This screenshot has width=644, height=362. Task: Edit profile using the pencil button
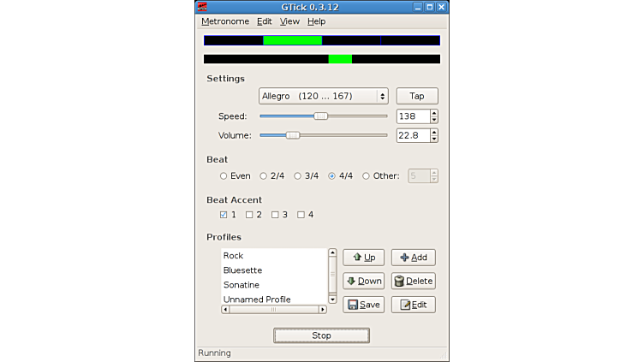tap(413, 305)
